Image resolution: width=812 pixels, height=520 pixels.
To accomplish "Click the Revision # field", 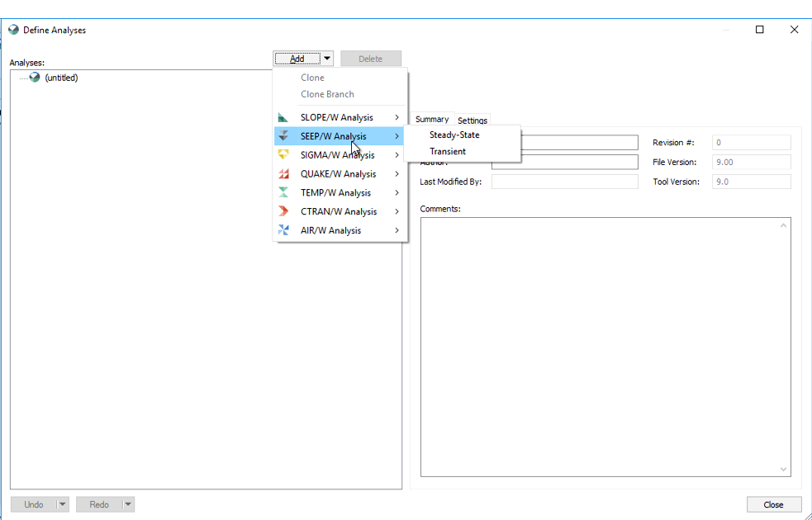I will pyautogui.click(x=752, y=142).
